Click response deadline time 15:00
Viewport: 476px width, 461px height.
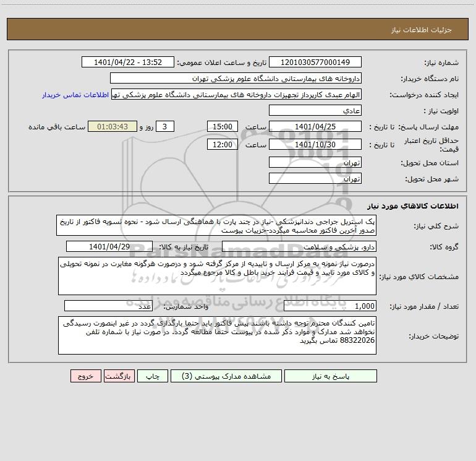pyautogui.click(x=222, y=126)
